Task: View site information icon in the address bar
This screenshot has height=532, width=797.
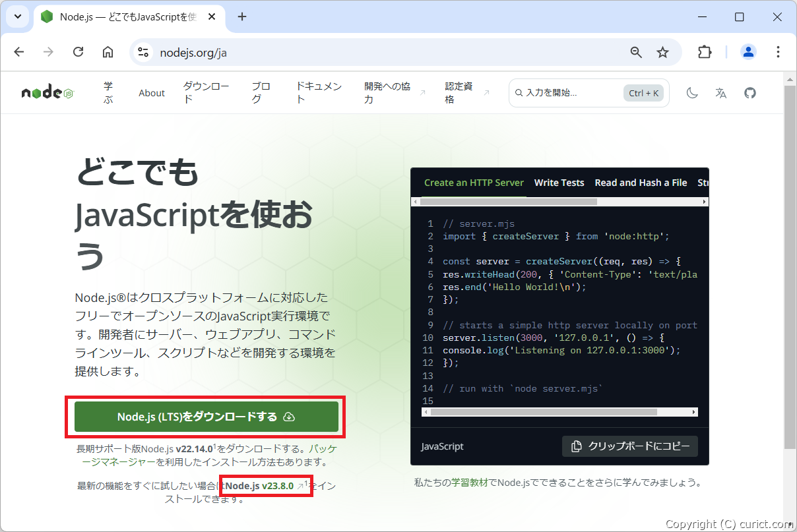Action: 143,52
